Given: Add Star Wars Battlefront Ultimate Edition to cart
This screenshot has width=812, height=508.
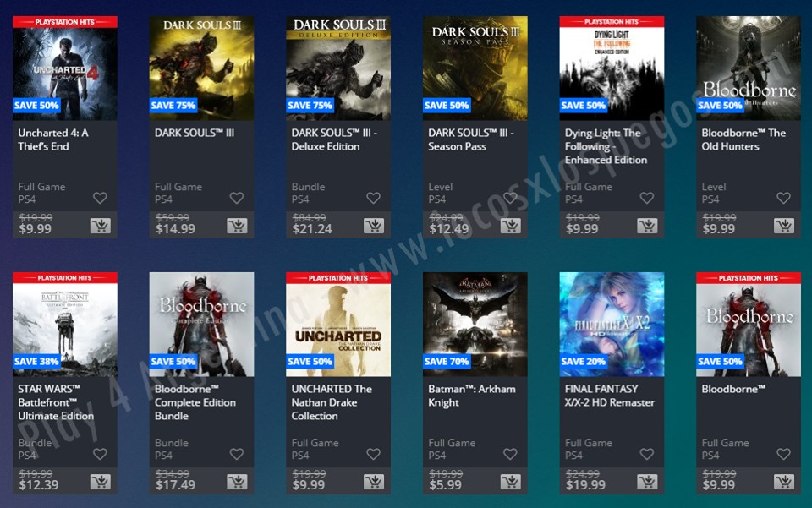Looking at the screenshot, I should tap(101, 482).
